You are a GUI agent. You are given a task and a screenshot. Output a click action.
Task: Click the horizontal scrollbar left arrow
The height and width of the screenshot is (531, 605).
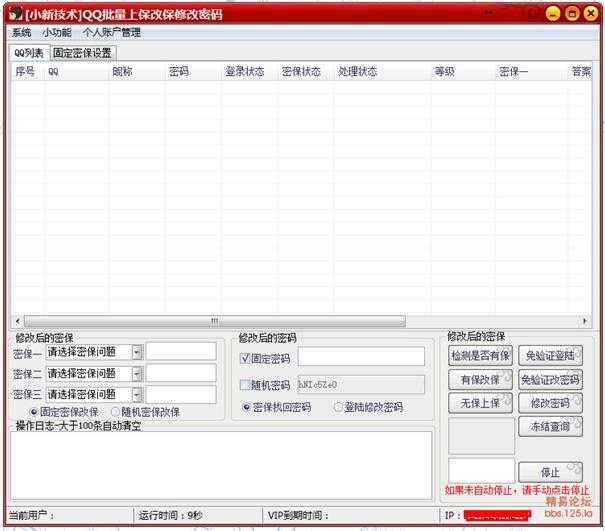[17, 321]
